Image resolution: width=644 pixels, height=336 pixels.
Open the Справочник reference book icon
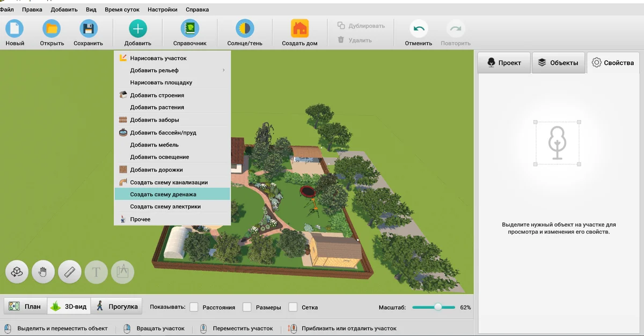click(x=189, y=29)
